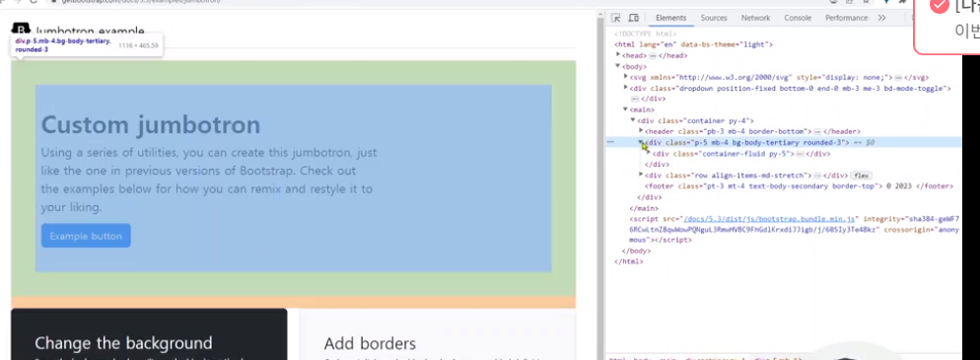Select the closing </body> tag row
Screen dimensions: 980x360
click(636, 251)
